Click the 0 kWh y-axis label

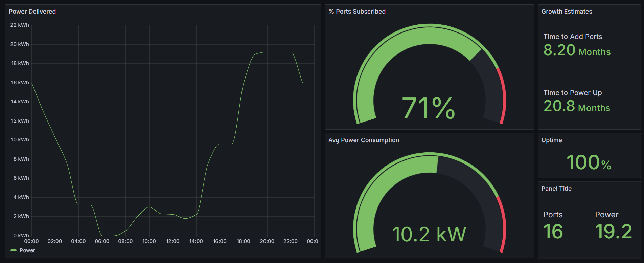[x=21, y=236]
